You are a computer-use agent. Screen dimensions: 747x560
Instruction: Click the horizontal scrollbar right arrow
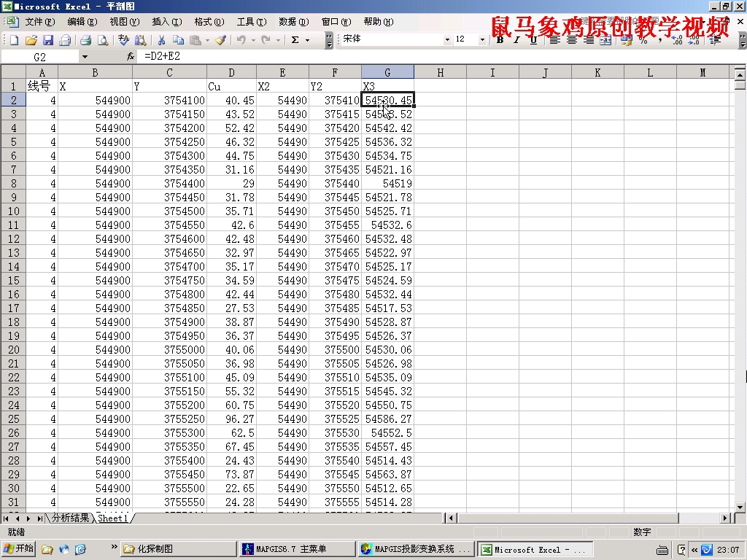coord(724,518)
